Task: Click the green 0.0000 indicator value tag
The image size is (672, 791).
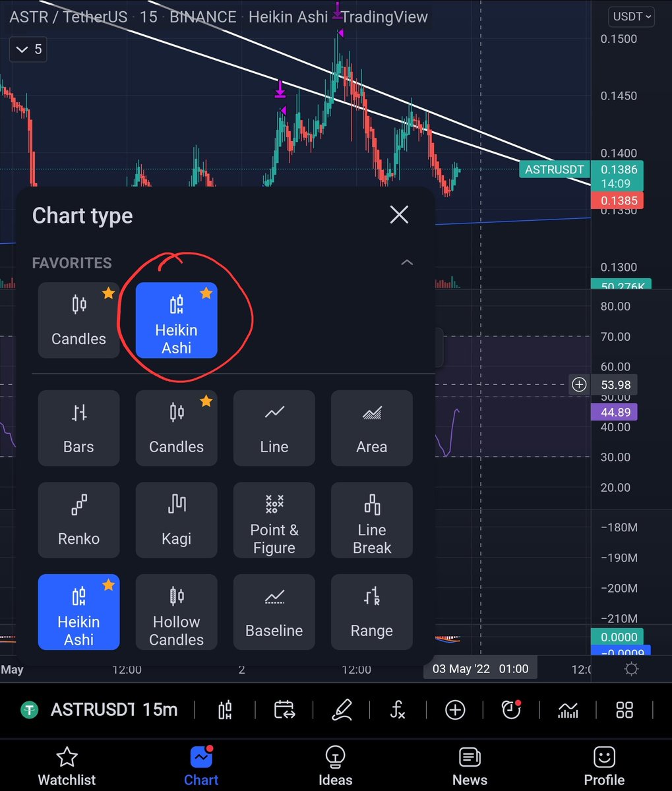Action: click(x=619, y=637)
